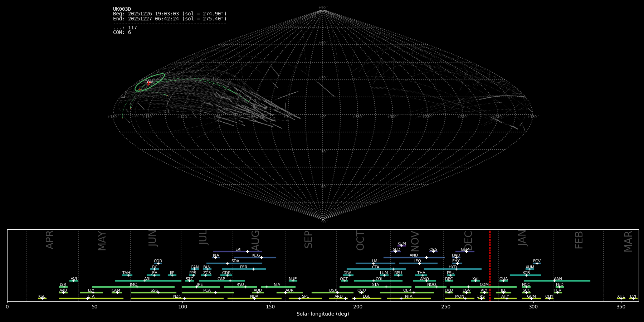Click the NZC shower label
This screenshot has width=644, height=322.
[x=177, y=297]
